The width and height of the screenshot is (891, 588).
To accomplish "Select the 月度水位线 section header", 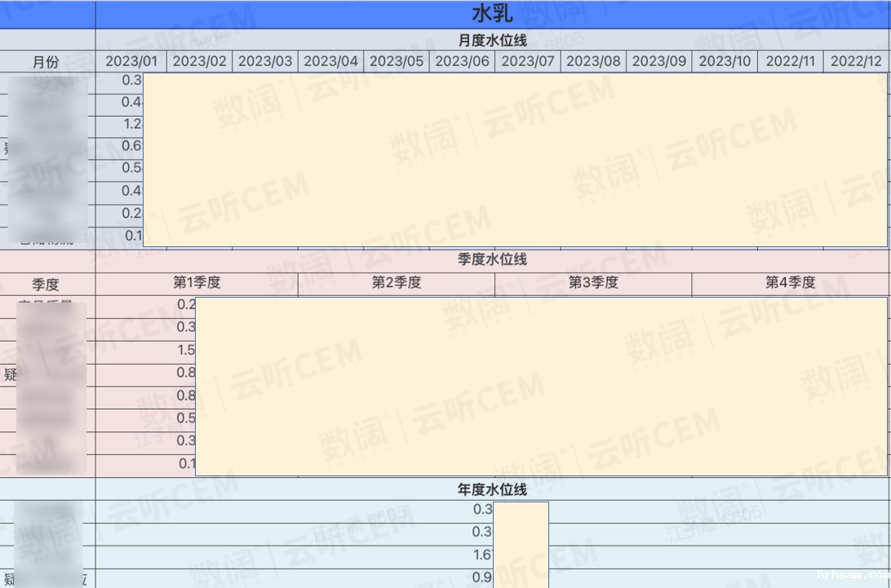I will coord(492,41).
